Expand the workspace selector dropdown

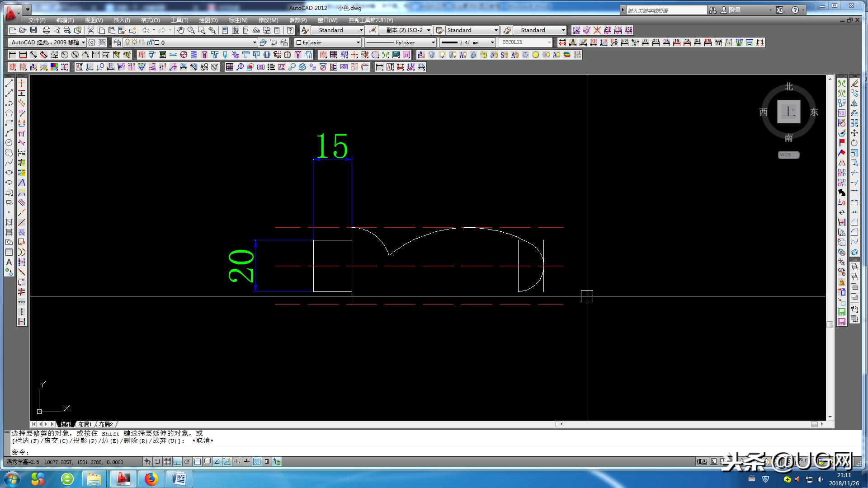click(83, 42)
